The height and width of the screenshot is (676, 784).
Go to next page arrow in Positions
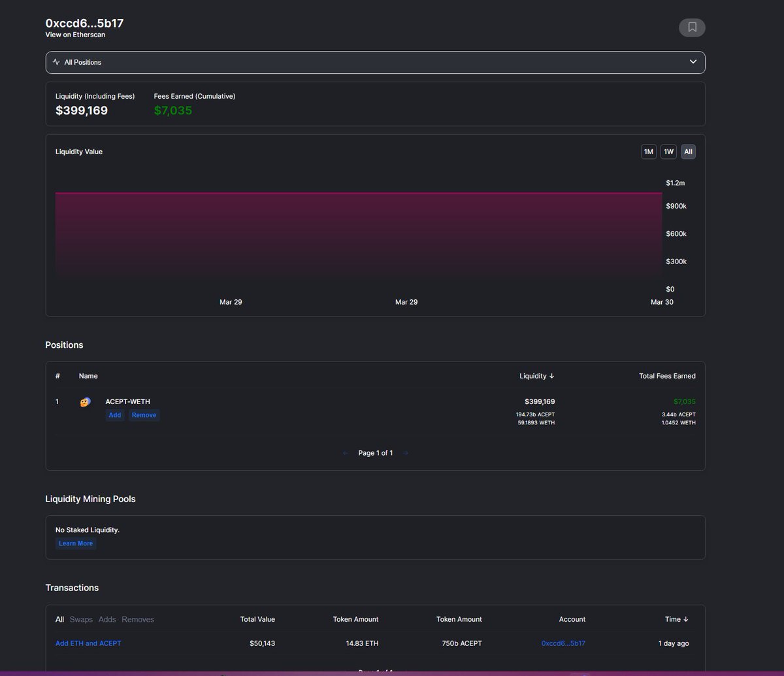click(x=405, y=453)
